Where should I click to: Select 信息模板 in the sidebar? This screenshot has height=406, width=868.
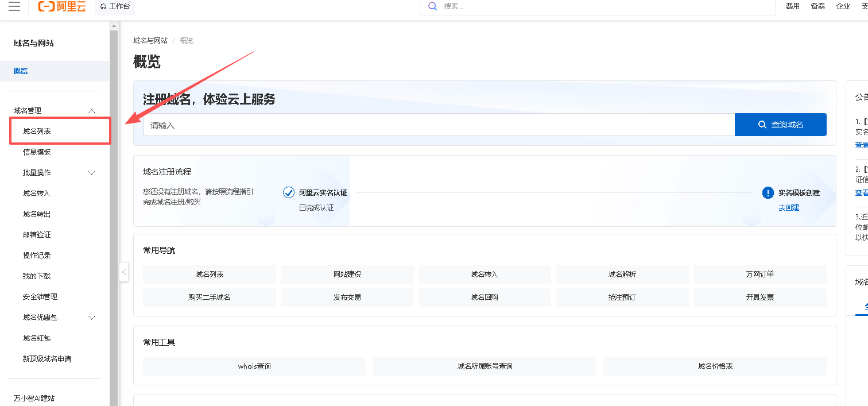coord(37,152)
